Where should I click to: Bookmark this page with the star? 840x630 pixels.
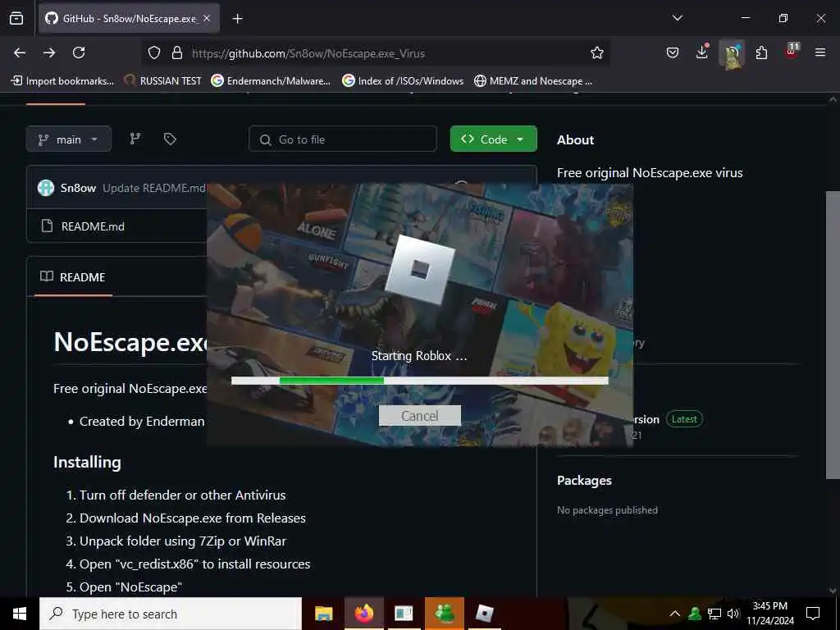pos(597,52)
